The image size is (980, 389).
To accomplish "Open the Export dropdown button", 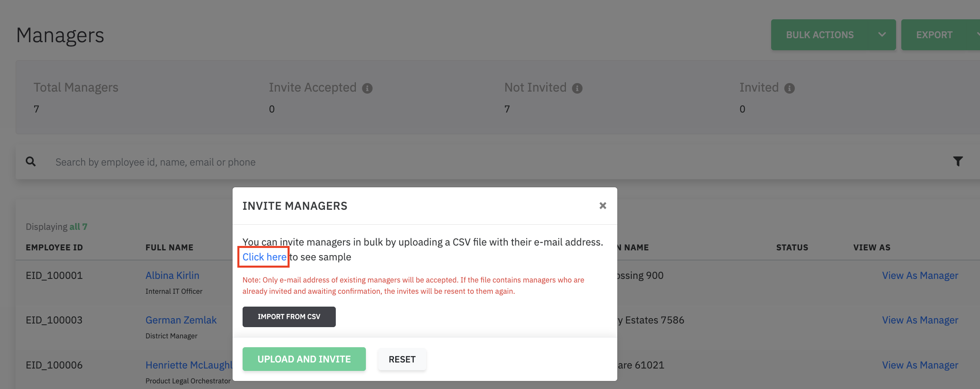I will [x=940, y=35].
